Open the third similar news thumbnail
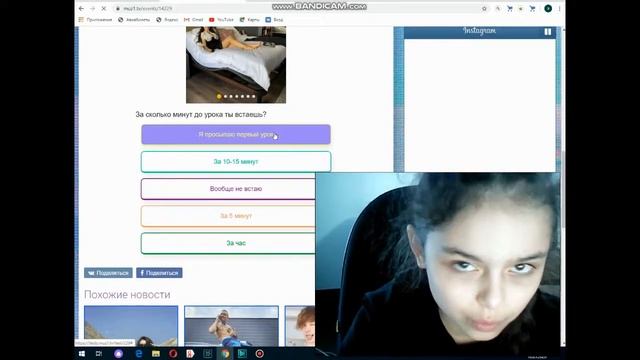The image size is (640, 360). [300, 326]
